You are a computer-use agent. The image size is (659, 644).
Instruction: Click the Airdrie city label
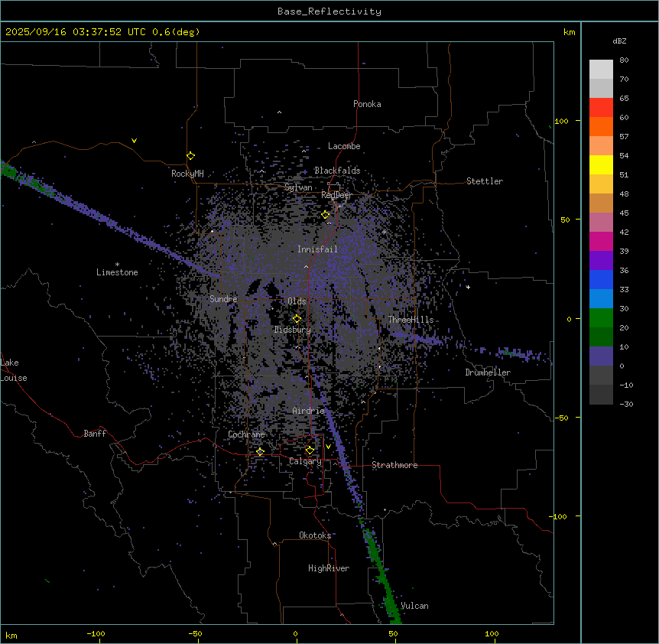click(309, 411)
